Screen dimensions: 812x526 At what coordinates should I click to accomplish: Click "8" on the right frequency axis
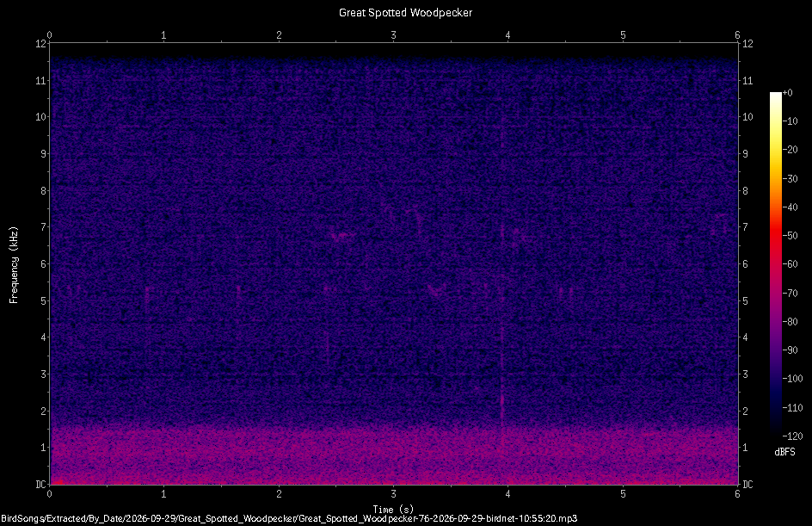[745, 191]
